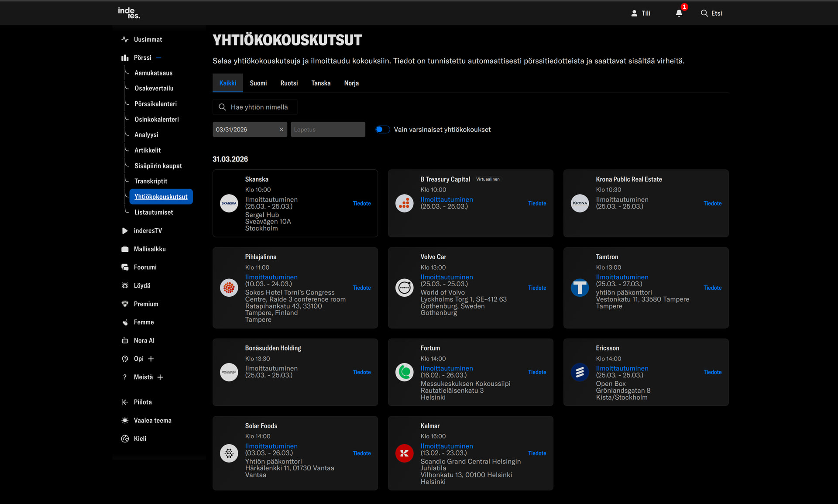This screenshot has width=838, height=504.
Task: Open Ilmoittautuminen link for Volvo Car
Action: (x=446, y=277)
